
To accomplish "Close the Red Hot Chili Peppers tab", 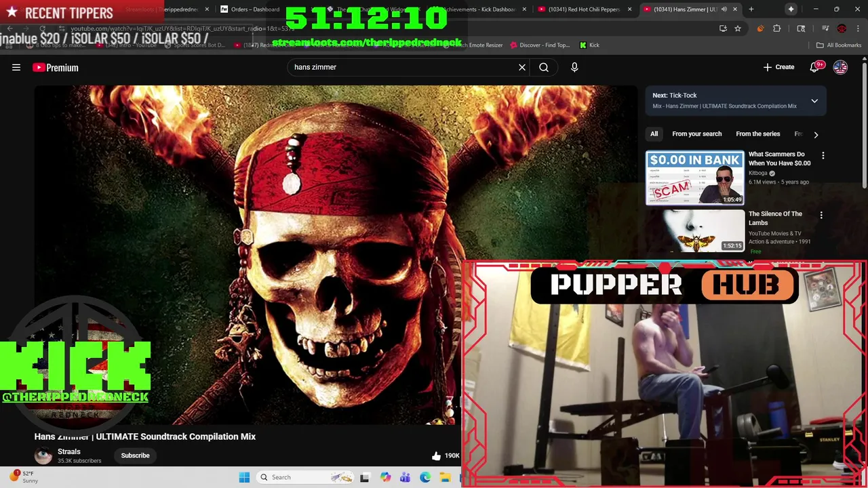I will (630, 9).
